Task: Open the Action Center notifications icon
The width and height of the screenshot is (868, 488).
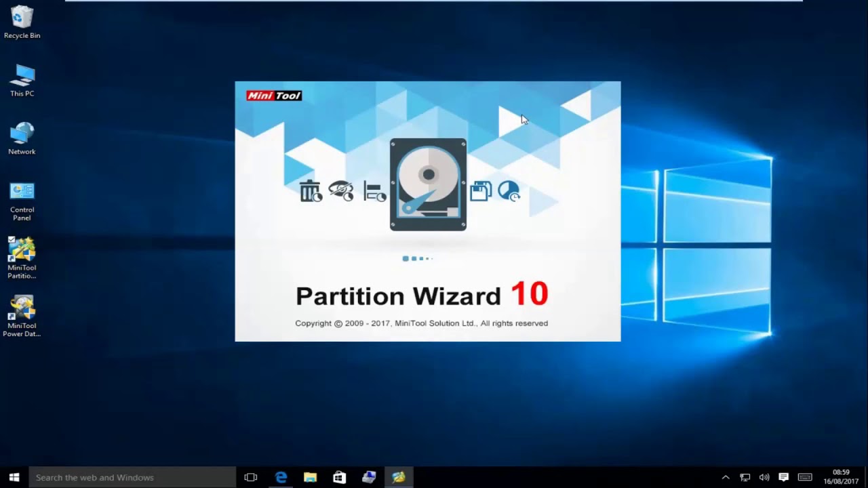Action: point(784,477)
